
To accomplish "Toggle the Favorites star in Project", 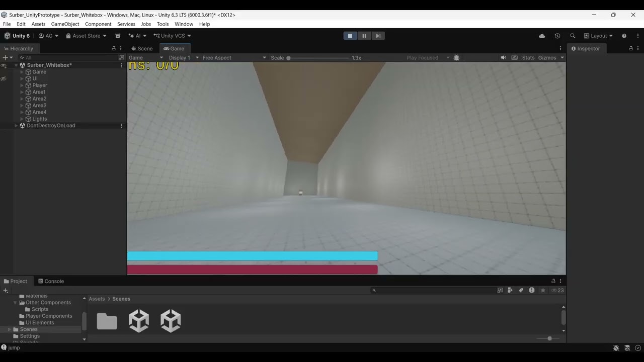I will point(542,290).
